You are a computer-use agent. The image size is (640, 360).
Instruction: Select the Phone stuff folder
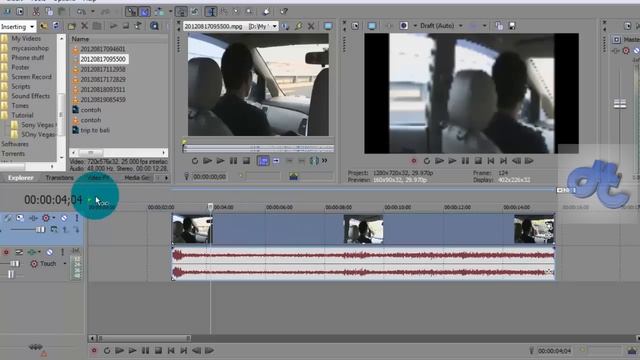(x=28, y=58)
